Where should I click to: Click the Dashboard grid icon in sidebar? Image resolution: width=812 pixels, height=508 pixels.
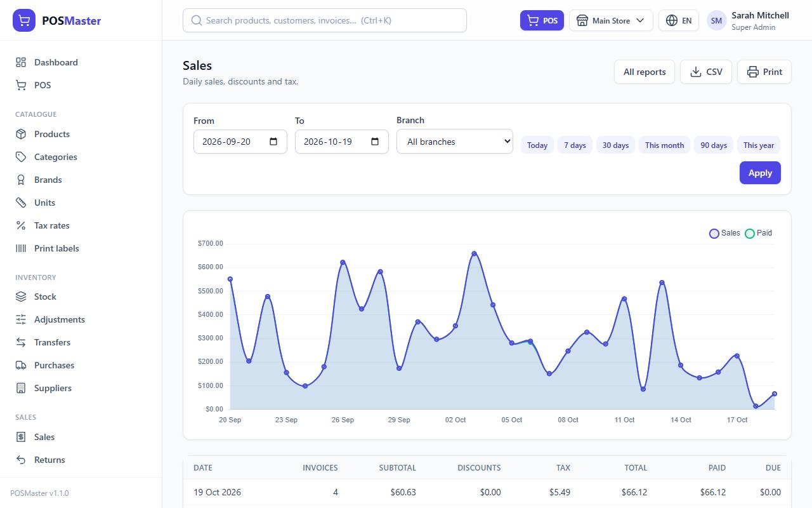pos(21,62)
